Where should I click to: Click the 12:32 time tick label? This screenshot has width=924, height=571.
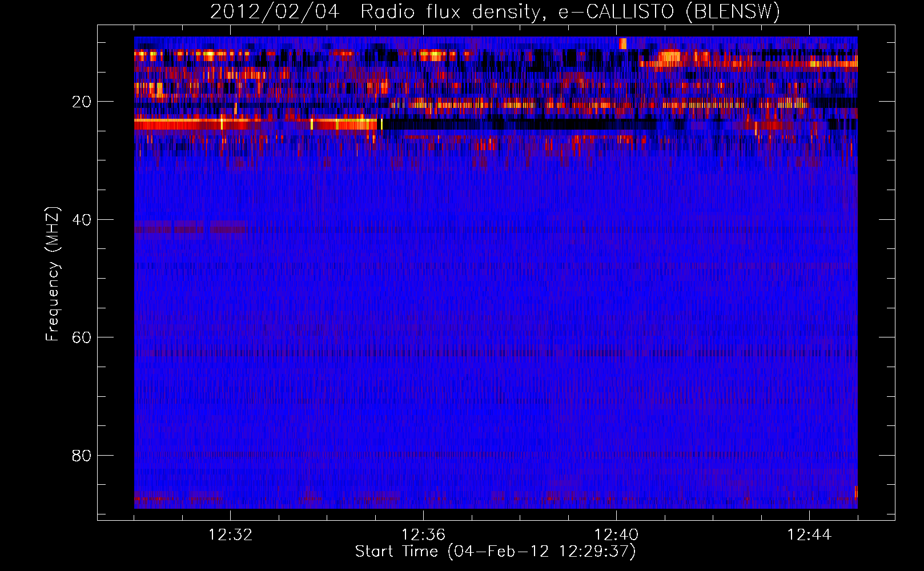(231, 535)
